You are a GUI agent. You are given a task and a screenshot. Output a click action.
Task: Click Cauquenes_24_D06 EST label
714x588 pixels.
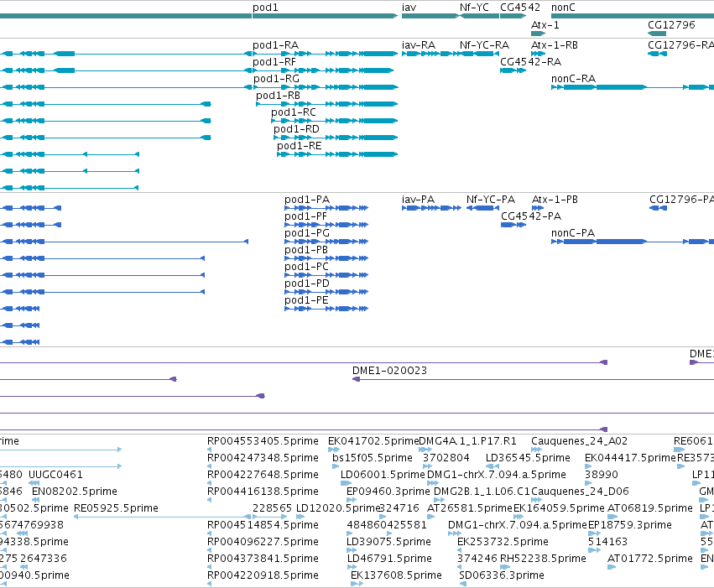pos(580,492)
